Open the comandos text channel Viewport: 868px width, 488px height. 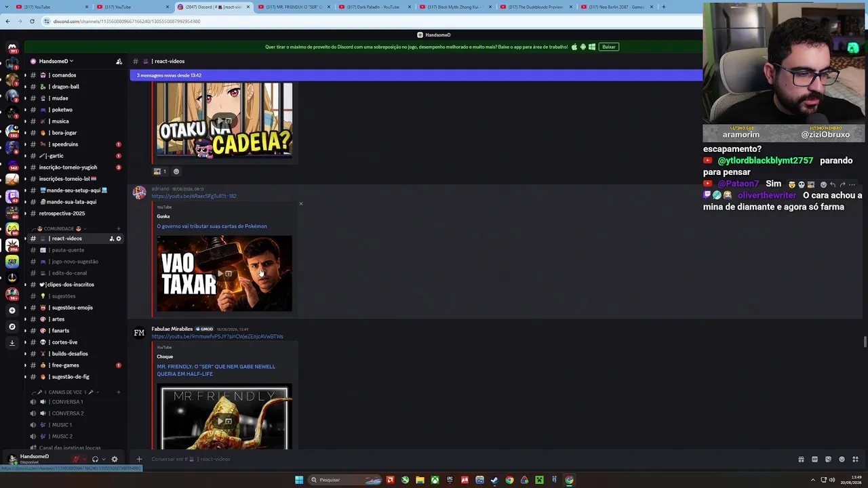coord(75,75)
